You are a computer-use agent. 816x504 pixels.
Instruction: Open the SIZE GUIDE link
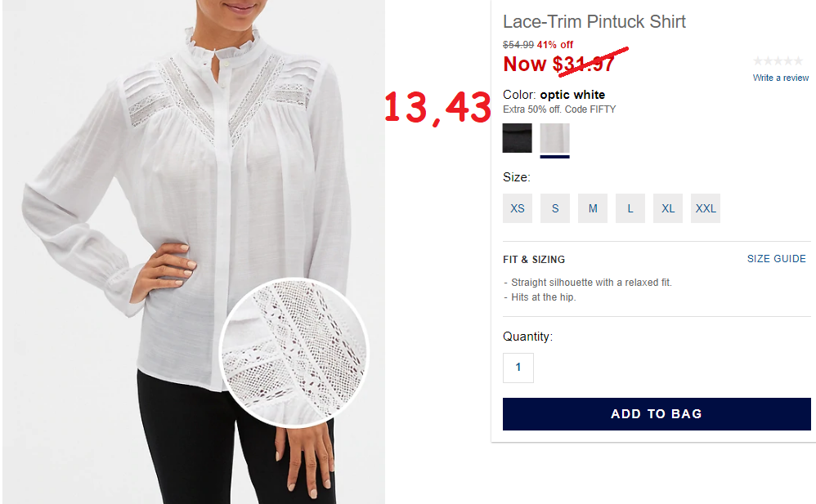point(777,258)
